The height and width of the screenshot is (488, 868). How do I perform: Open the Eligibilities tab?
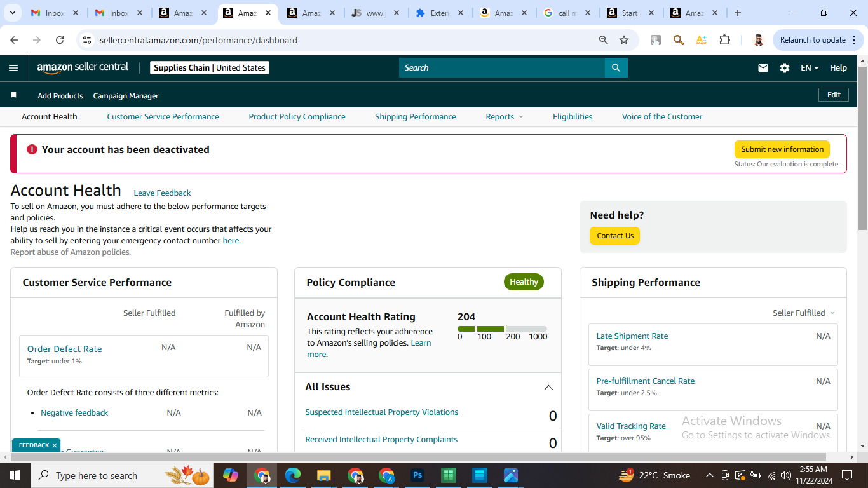(x=573, y=117)
